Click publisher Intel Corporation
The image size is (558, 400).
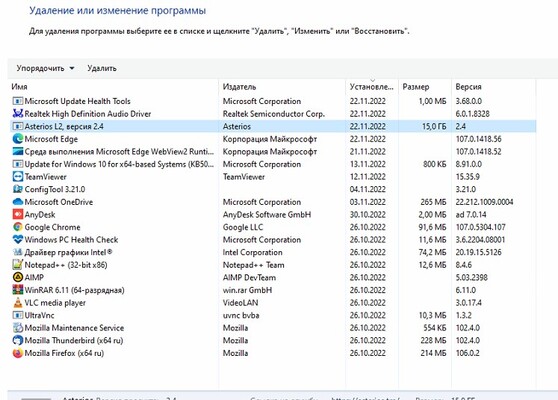click(253, 252)
